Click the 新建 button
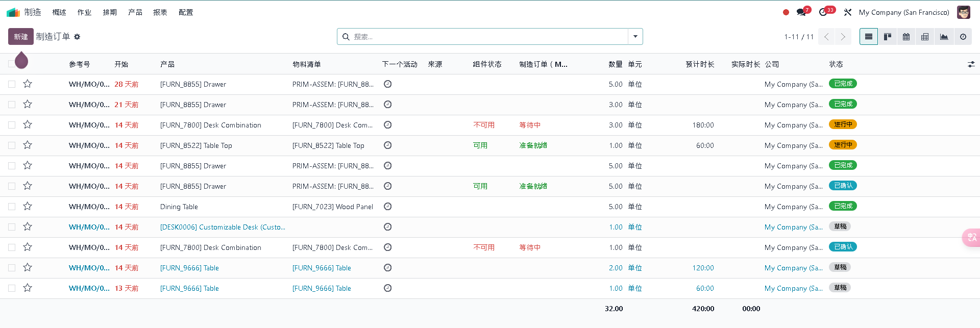 pyautogui.click(x=21, y=37)
